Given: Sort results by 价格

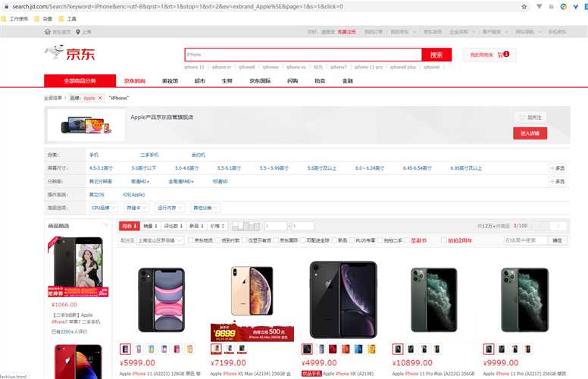Looking at the screenshot, I should coord(217,226).
